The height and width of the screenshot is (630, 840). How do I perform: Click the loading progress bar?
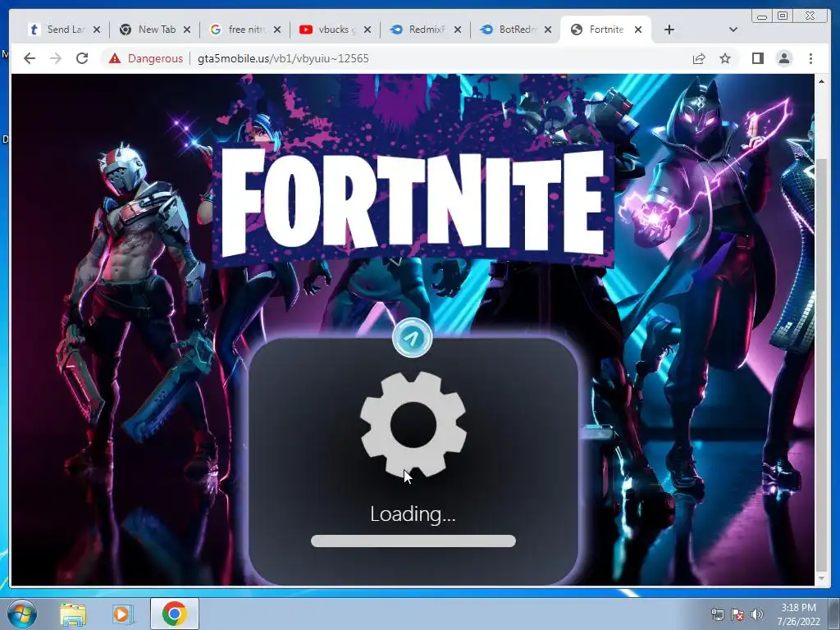413,541
